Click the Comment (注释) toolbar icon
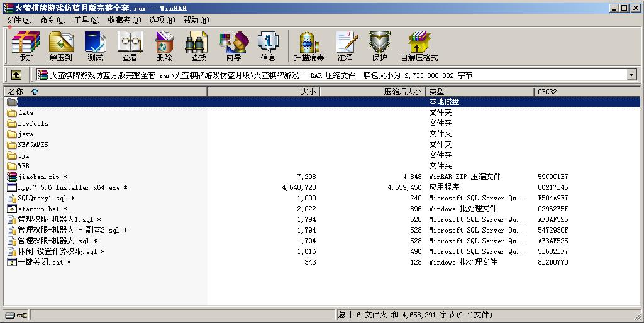This screenshot has width=644, height=323. 345,46
